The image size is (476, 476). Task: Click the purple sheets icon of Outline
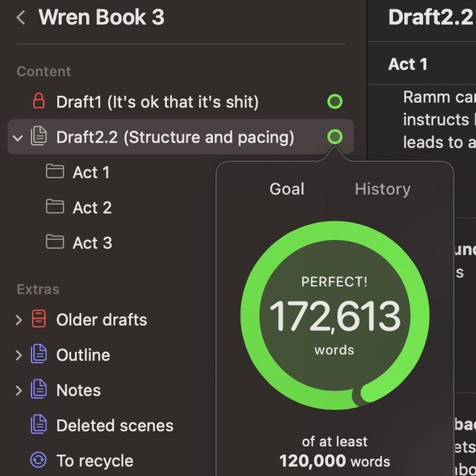(39, 354)
